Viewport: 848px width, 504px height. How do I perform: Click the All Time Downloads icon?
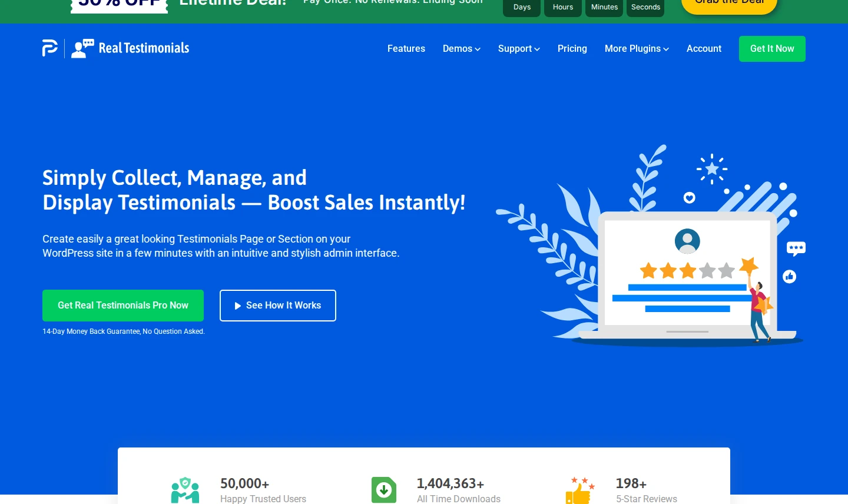[x=384, y=490]
